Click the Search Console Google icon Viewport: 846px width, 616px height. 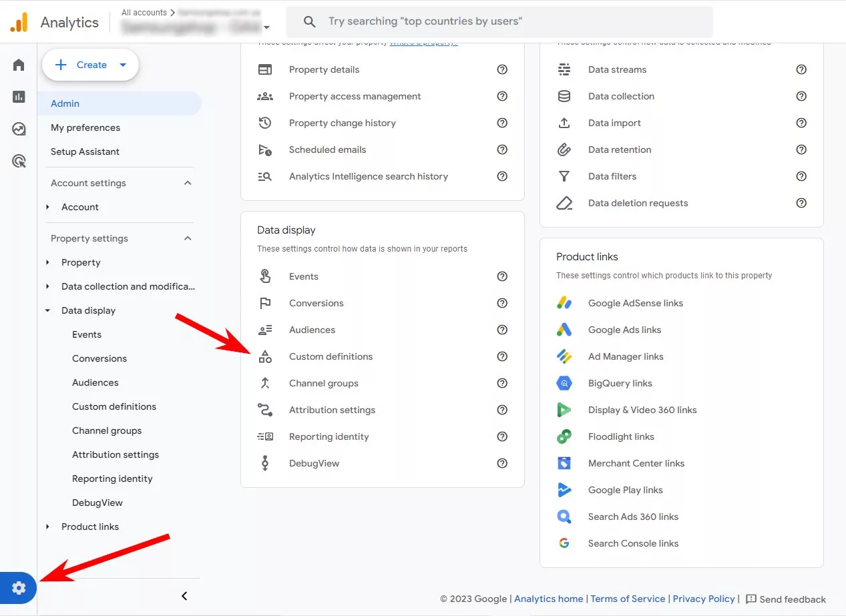click(564, 543)
